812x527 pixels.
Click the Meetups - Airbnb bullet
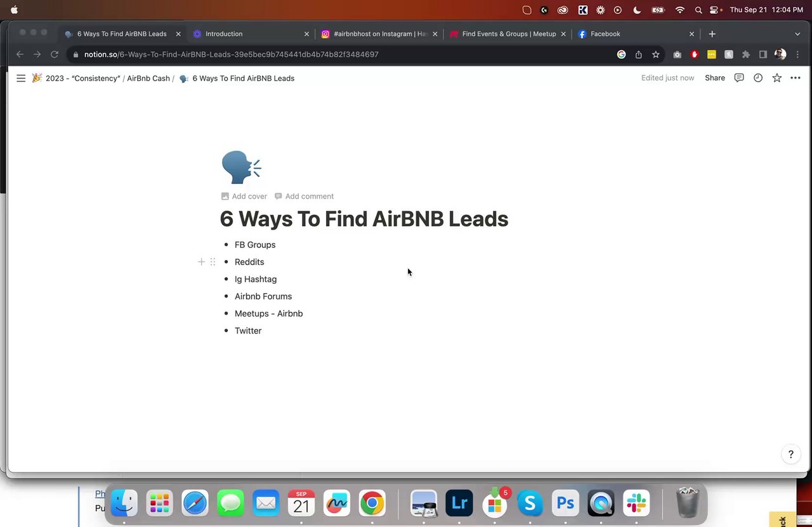click(269, 313)
